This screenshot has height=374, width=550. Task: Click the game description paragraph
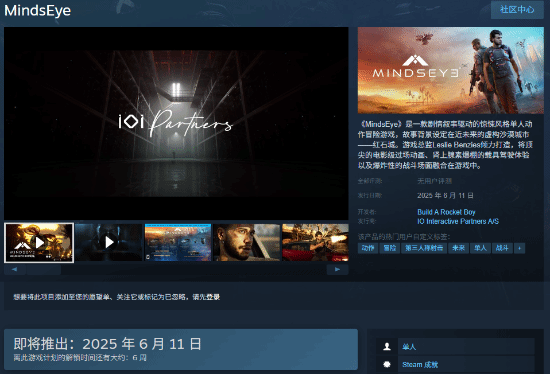point(445,145)
